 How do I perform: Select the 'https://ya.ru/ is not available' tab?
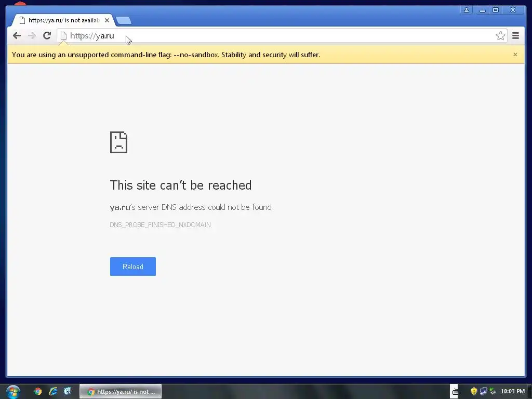pos(63,20)
